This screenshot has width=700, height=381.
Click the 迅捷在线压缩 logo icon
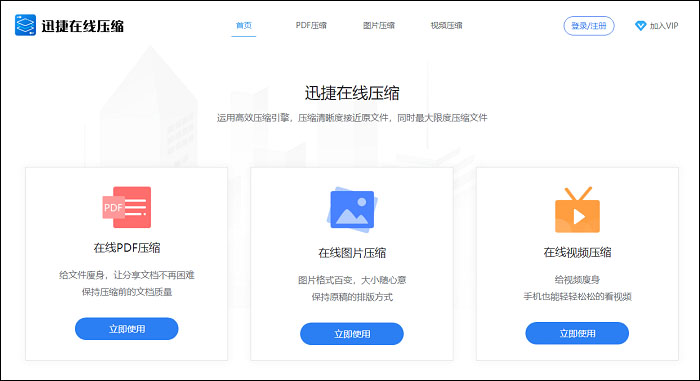point(25,25)
